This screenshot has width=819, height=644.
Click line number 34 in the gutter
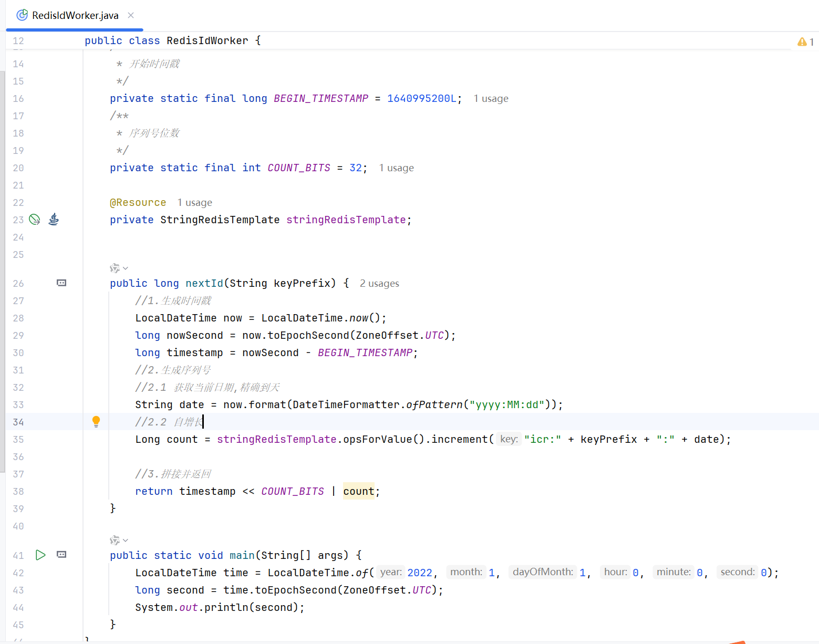click(18, 422)
